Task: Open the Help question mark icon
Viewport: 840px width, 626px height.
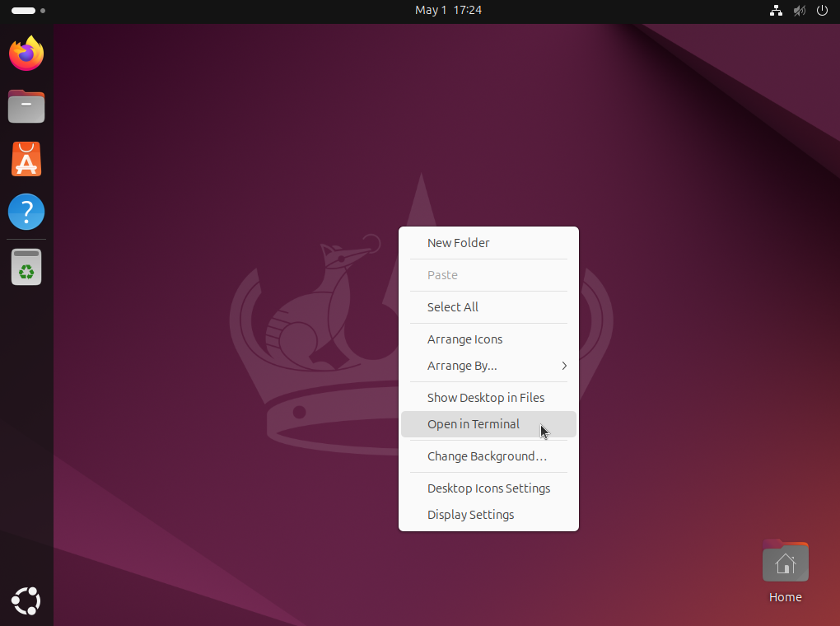Action: tap(26, 212)
